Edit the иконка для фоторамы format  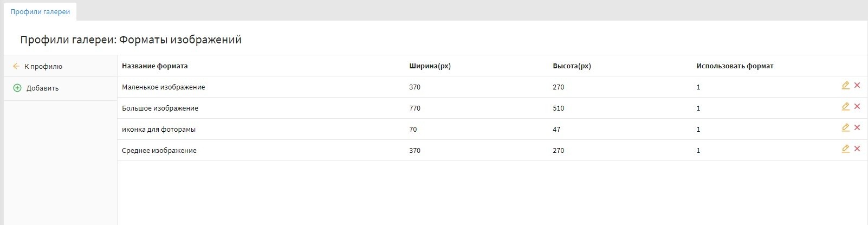coord(845,127)
